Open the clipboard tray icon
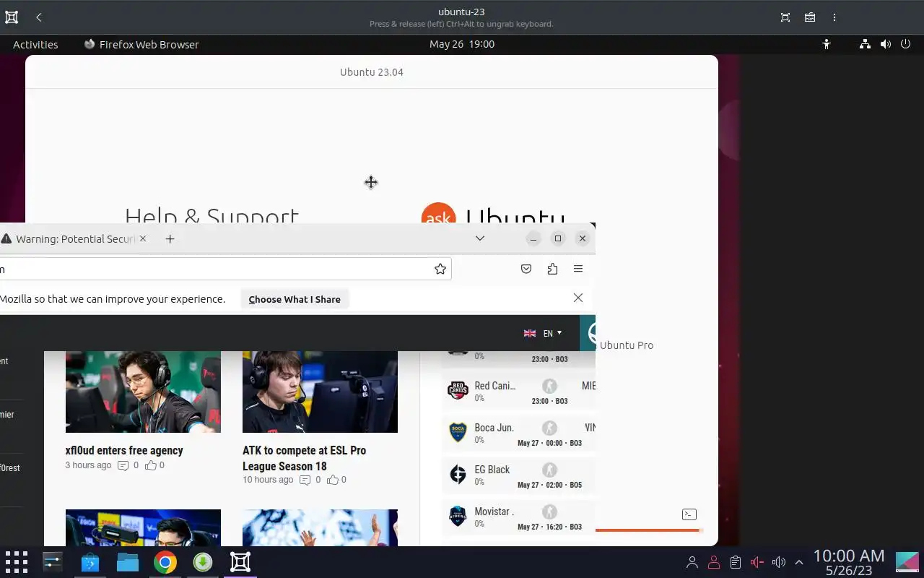 click(x=736, y=562)
